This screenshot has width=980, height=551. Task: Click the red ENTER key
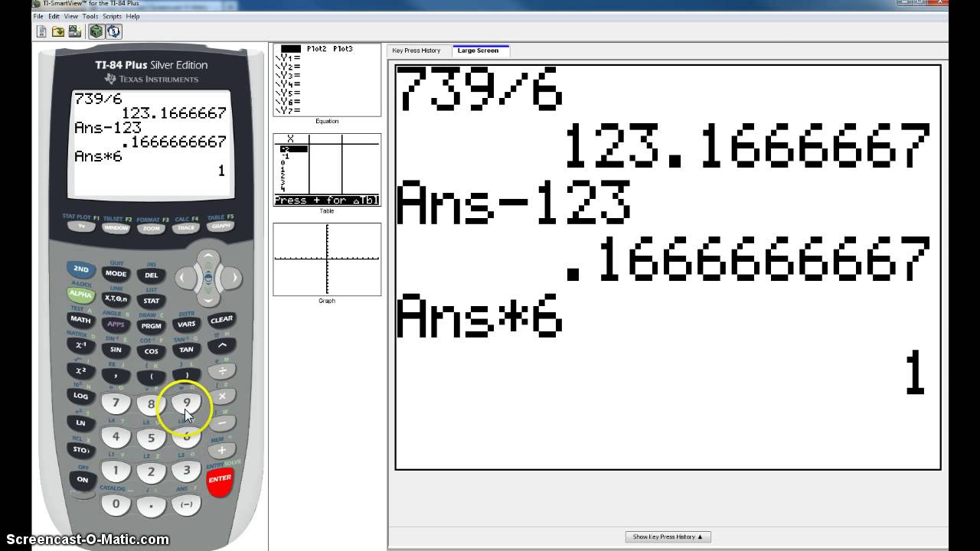220,480
